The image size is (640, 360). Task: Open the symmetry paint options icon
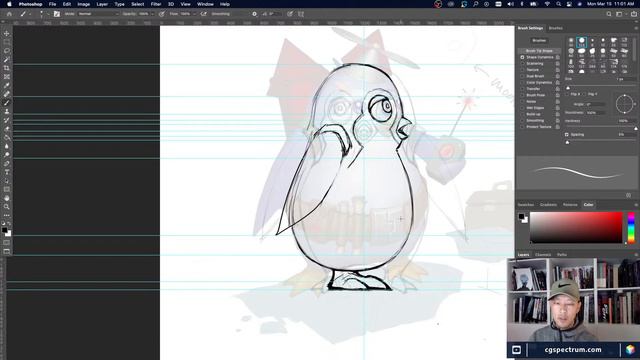point(301,14)
